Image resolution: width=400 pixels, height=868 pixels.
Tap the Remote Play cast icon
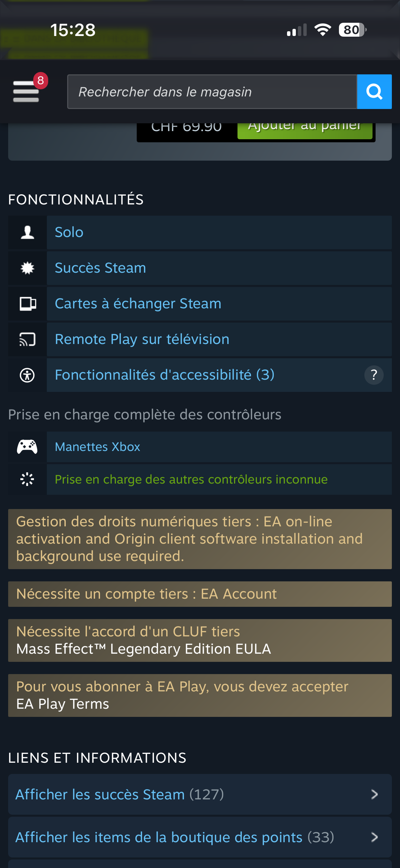(27, 340)
